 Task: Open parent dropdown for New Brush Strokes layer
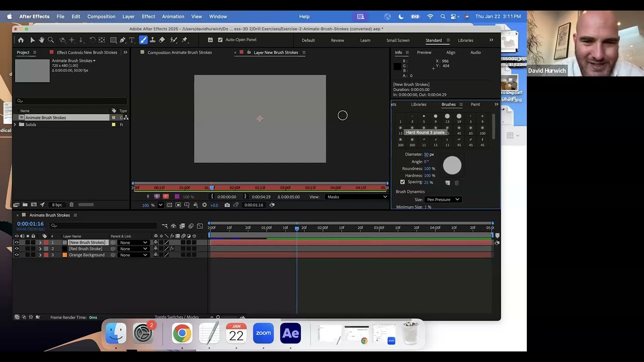[133, 242]
